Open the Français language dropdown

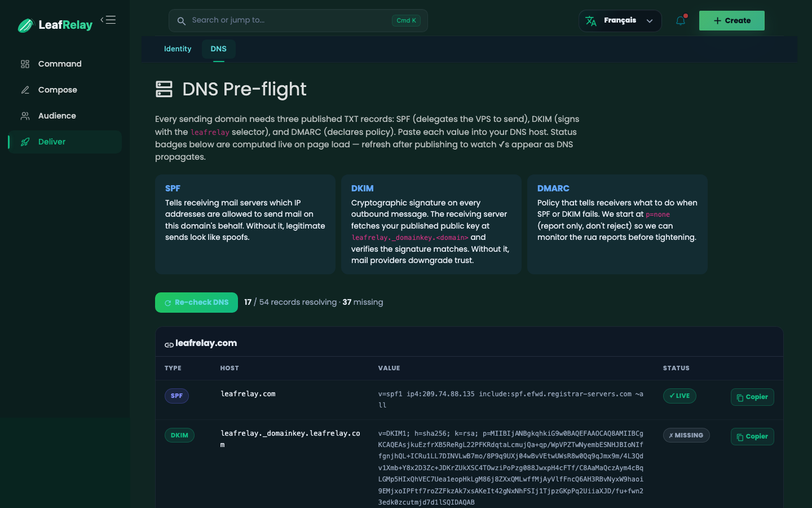[x=620, y=21]
